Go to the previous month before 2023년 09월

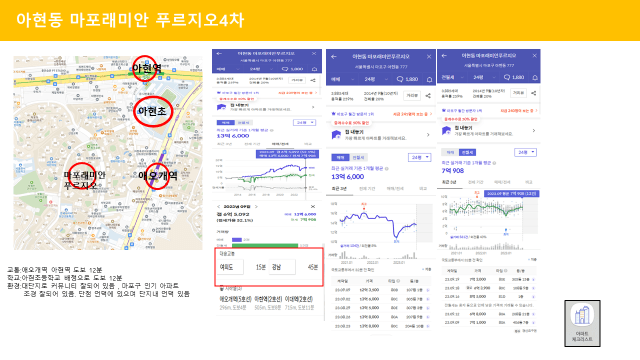point(218,207)
